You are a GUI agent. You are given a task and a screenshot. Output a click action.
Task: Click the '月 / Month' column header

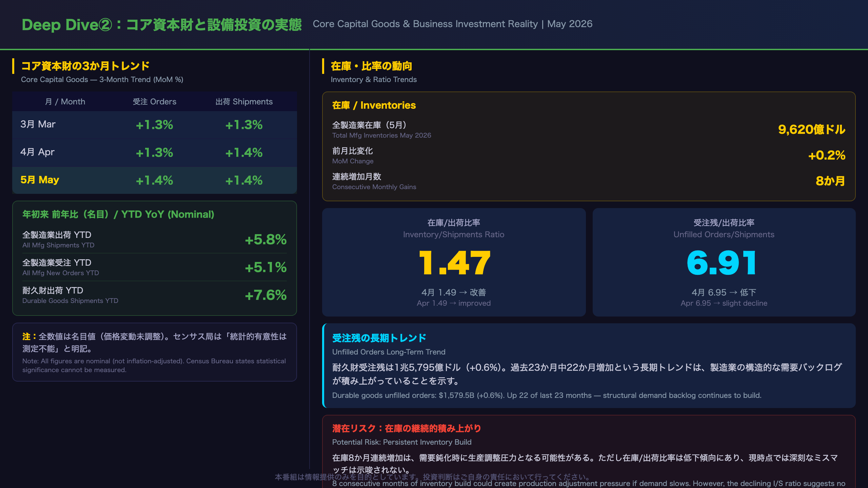[65, 102]
